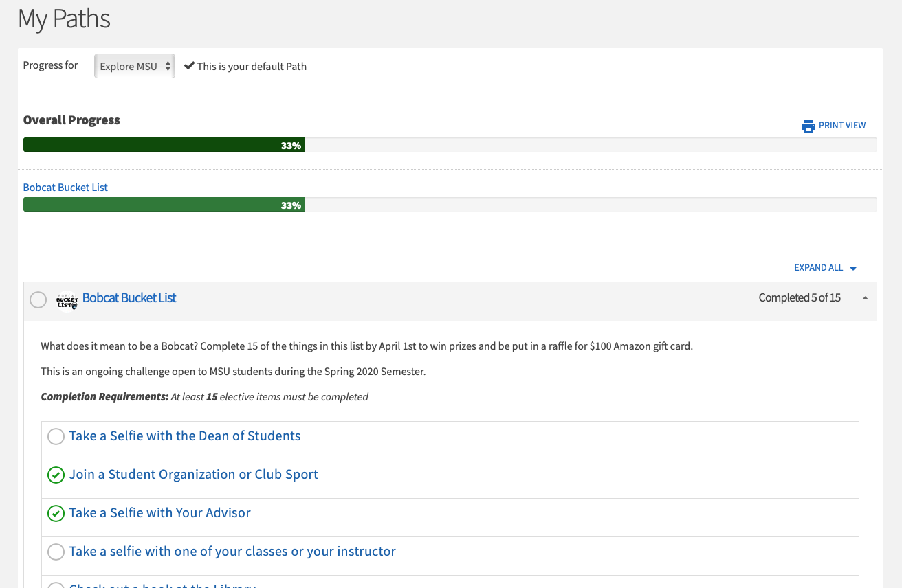The image size is (902, 588).
Task: Open the Print View link
Action: [842, 126]
